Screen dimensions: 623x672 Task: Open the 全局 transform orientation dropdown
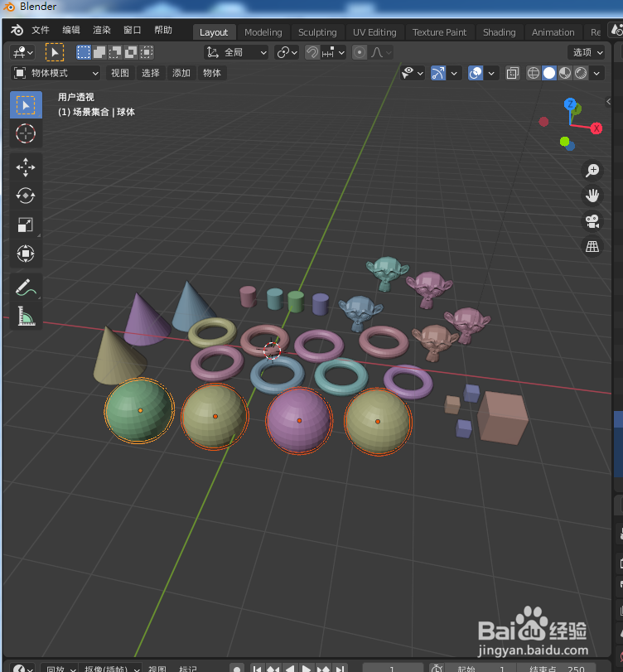[236, 53]
